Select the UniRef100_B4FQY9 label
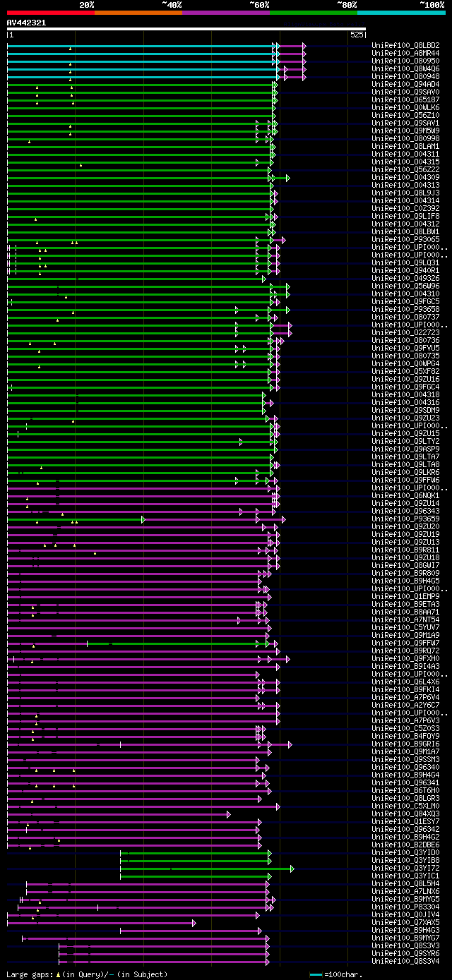The image size is (452, 980). point(405,737)
